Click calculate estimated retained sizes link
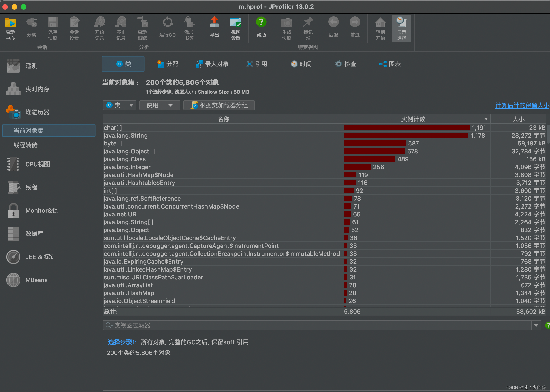550x392 pixels. point(522,105)
